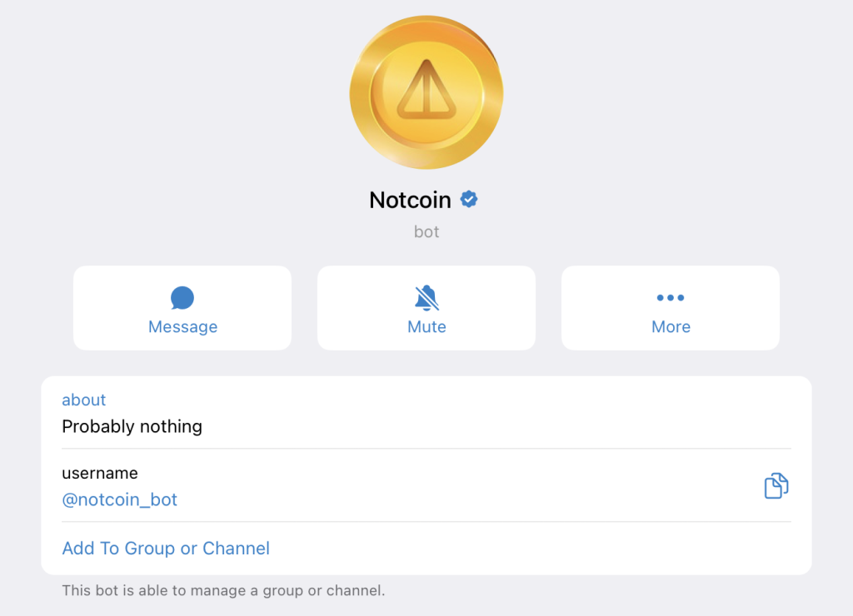Copy the username with the copy icon
Screen dimensions: 853x616
click(776, 486)
